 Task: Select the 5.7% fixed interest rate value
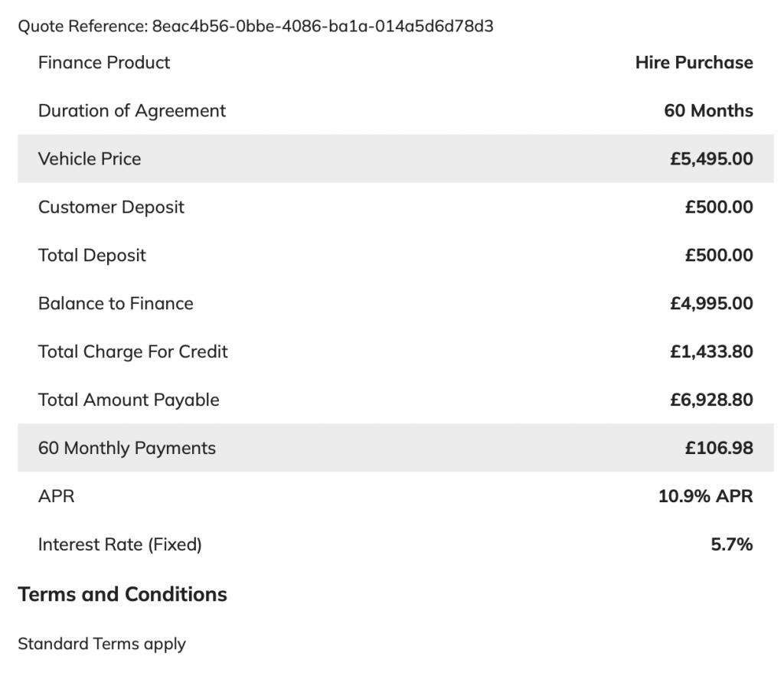(x=731, y=545)
